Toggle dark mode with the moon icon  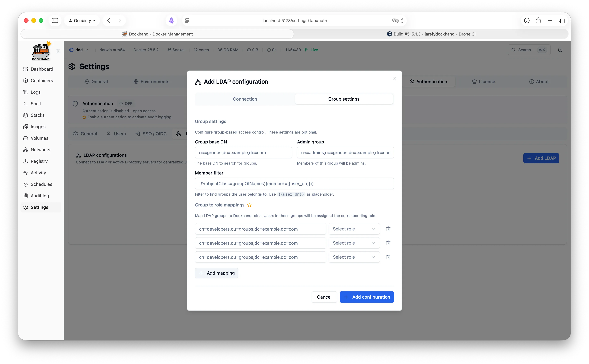click(560, 50)
